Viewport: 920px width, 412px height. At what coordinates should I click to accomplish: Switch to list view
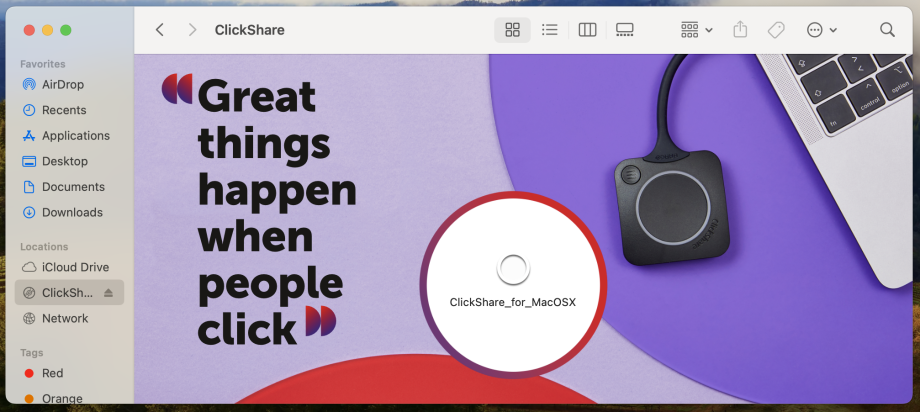point(550,30)
